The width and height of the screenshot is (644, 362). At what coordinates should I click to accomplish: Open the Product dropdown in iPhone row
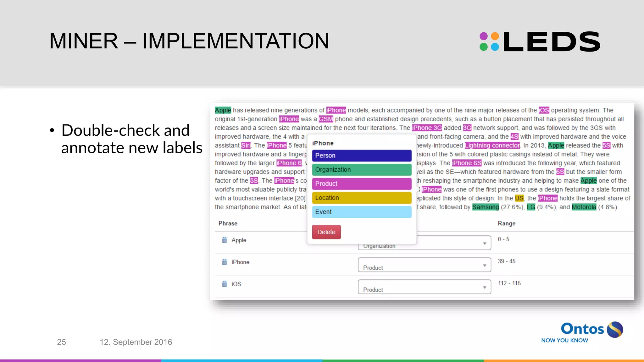(425, 265)
